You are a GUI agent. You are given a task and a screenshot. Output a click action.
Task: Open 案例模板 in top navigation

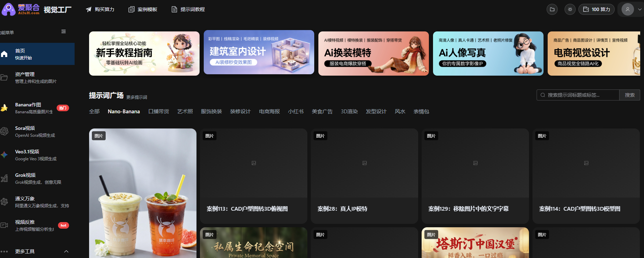[x=143, y=9]
